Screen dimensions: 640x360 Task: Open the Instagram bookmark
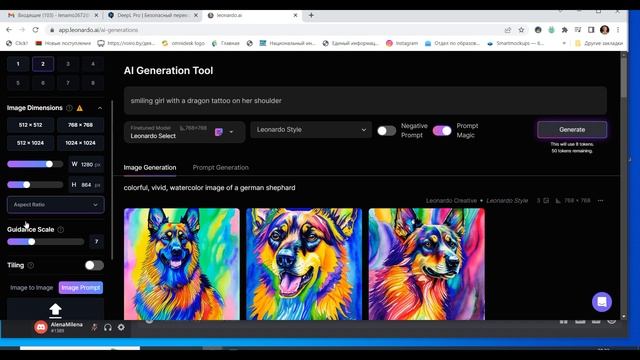[x=402, y=43]
